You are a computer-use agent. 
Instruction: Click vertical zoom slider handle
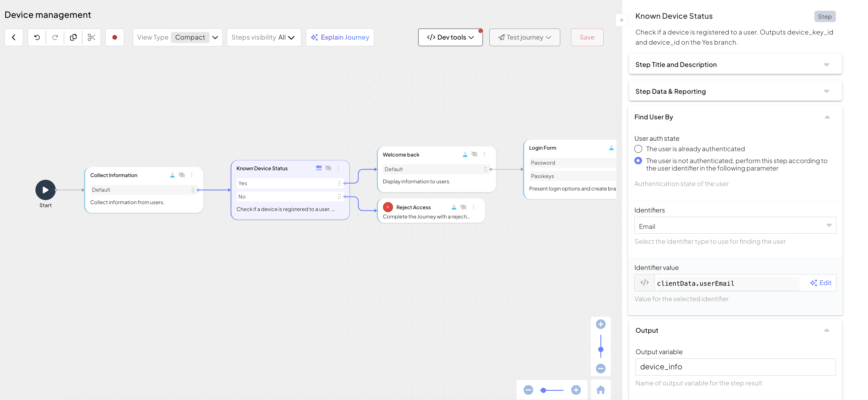coord(601,349)
